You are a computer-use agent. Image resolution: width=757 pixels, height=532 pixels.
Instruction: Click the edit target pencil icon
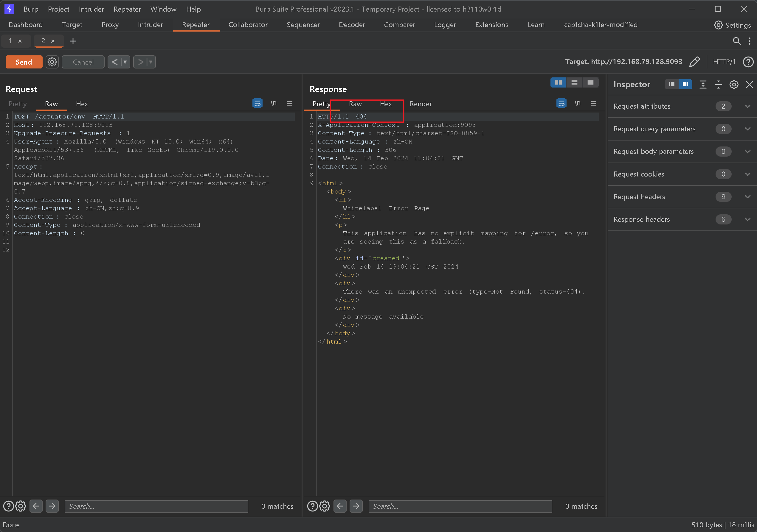click(x=694, y=62)
